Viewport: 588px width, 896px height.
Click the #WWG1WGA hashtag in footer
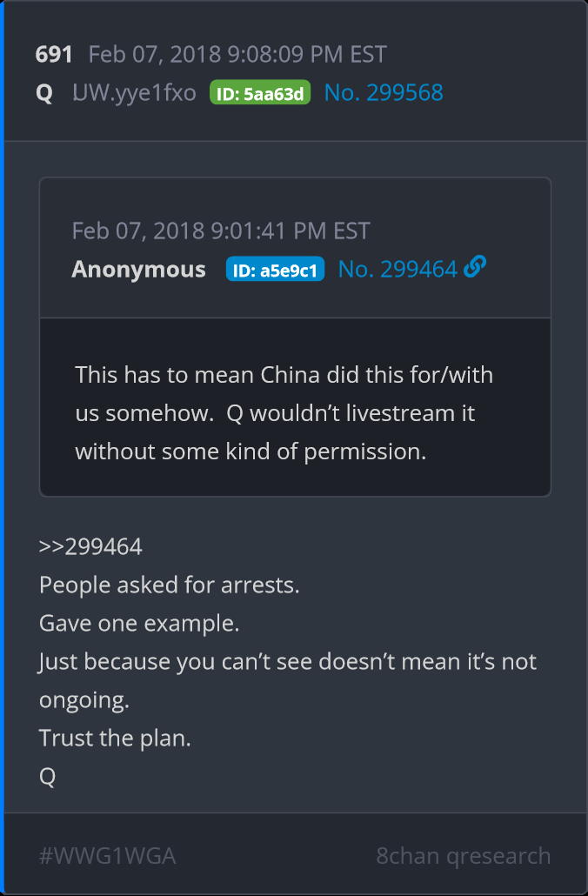coord(108,856)
